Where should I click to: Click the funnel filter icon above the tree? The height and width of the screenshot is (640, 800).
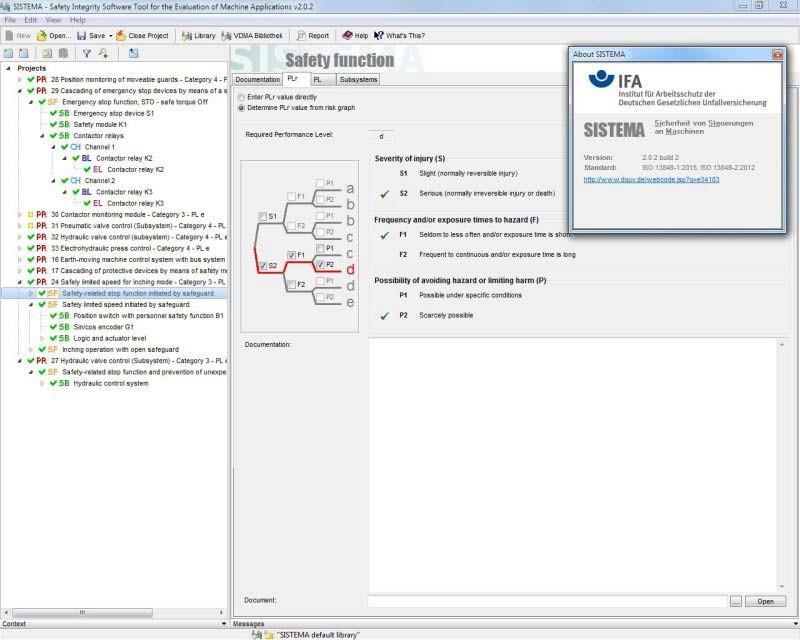[87, 53]
